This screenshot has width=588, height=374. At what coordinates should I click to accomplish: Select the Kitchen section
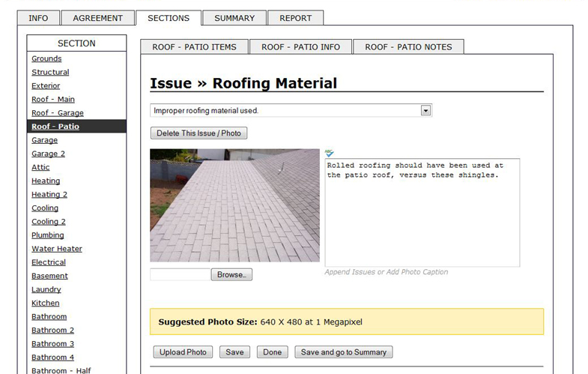[x=46, y=303]
